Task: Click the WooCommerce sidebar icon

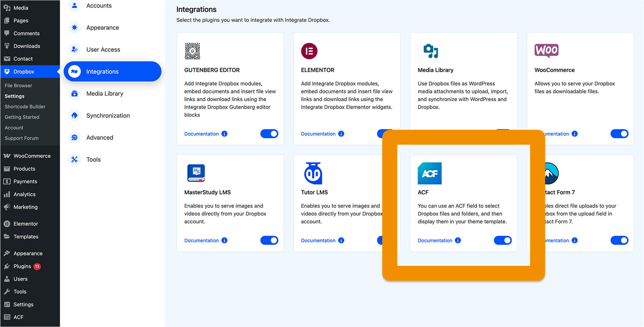Action: coord(7,156)
